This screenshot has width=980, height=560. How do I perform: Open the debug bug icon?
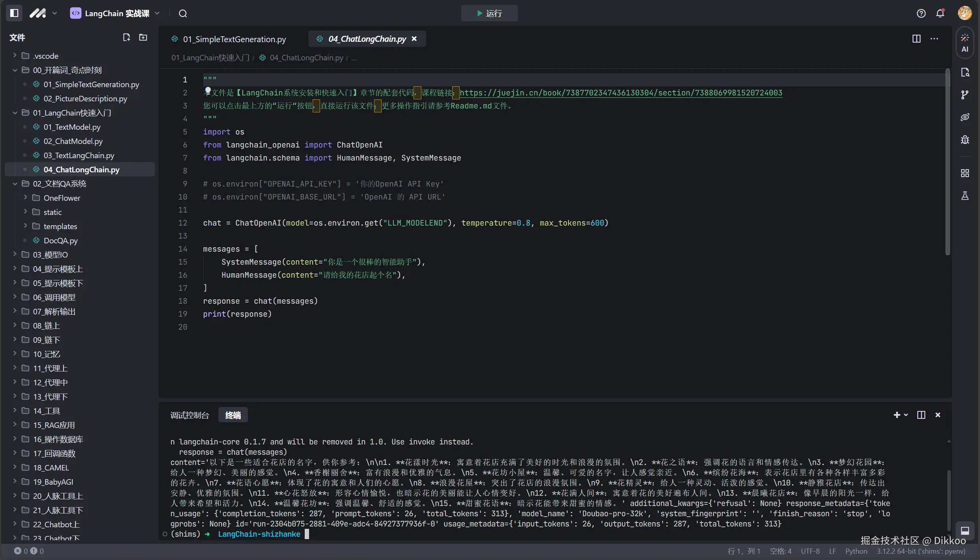tap(965, 140)
